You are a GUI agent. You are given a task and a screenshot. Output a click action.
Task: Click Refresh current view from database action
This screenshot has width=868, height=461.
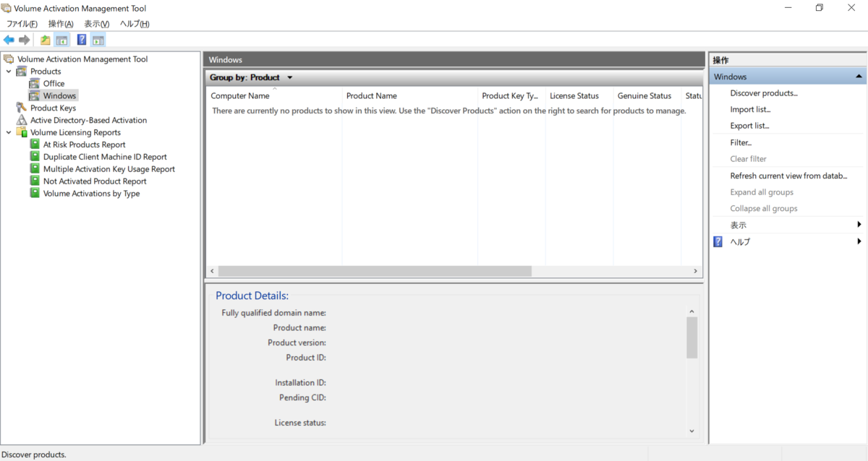[x=788, y=176]
